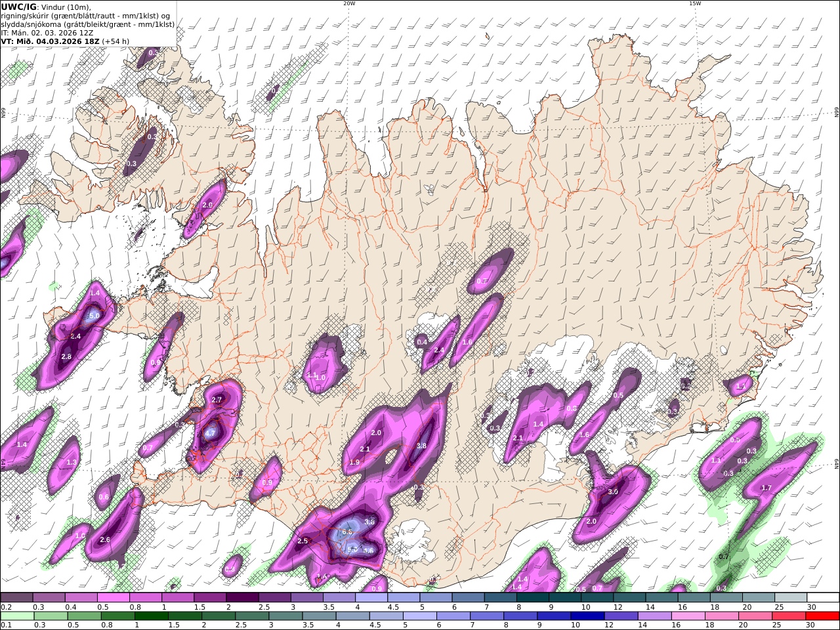
Task: Pick the 30 bright red swatch in lower legend
Action: [822, 616]
